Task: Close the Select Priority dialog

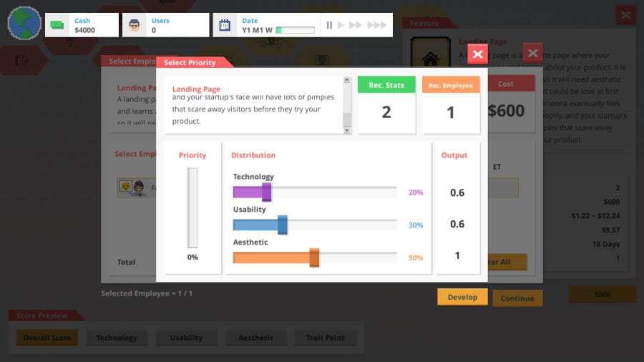Action: (x=478, y=54)
